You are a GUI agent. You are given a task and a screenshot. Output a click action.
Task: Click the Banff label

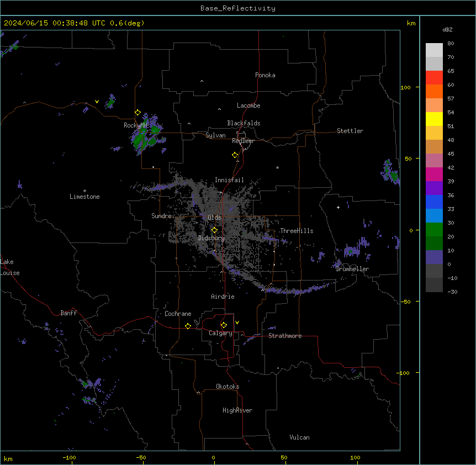coord(68,313)
